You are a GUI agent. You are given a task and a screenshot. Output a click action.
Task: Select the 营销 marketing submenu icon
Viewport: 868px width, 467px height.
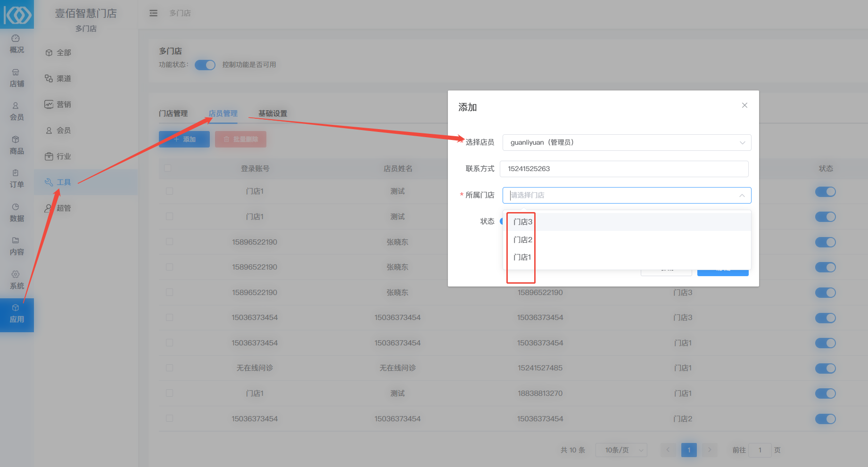tap(49, 105)
